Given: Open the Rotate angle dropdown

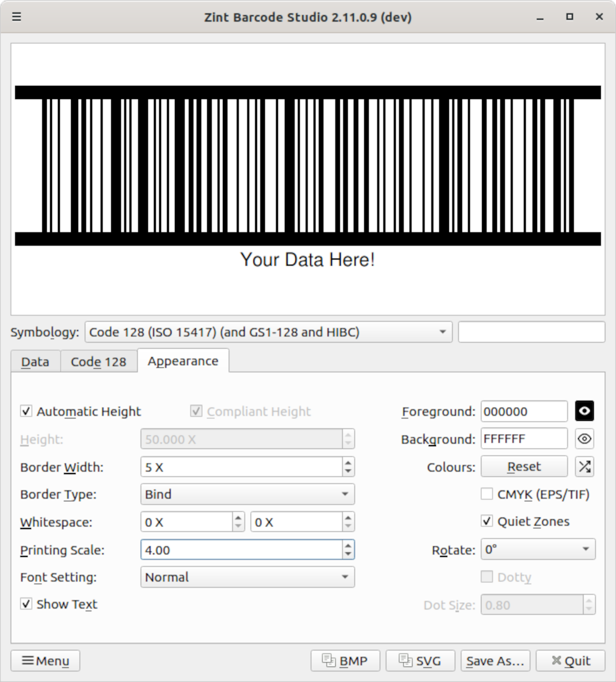Looking at the screenshot, I should point(537,549).
